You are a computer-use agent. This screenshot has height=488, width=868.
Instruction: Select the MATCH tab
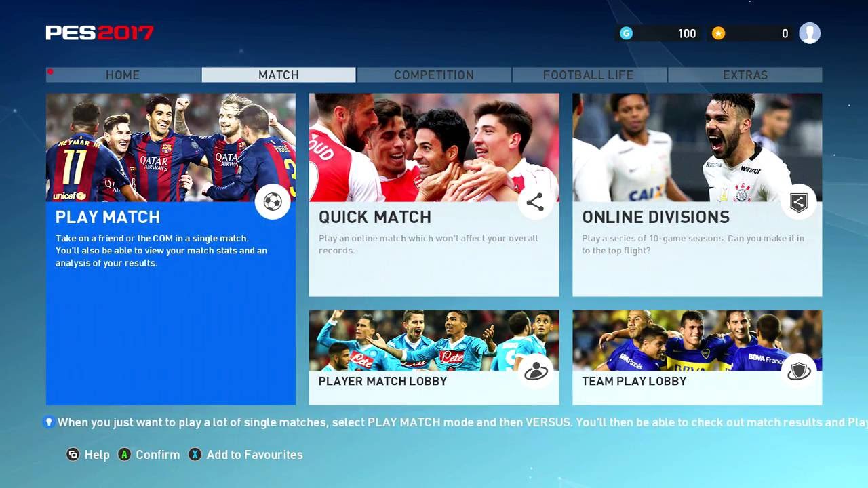click(x=279, y=75)
